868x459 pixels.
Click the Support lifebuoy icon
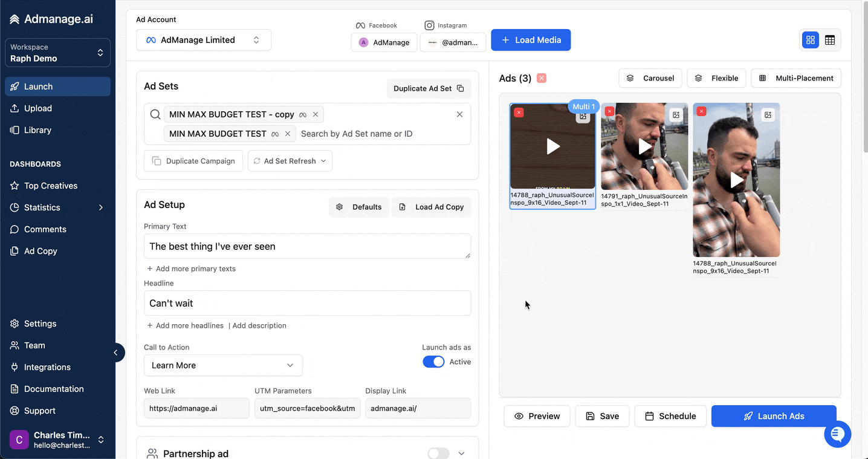coord(15,411)
